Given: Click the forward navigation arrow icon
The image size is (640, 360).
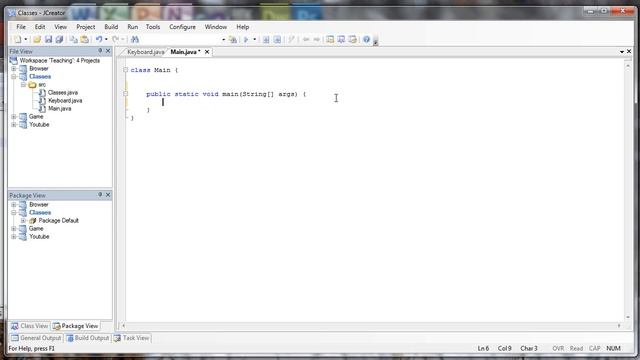Looking at the screenshot, I should [x=316, y=39].
